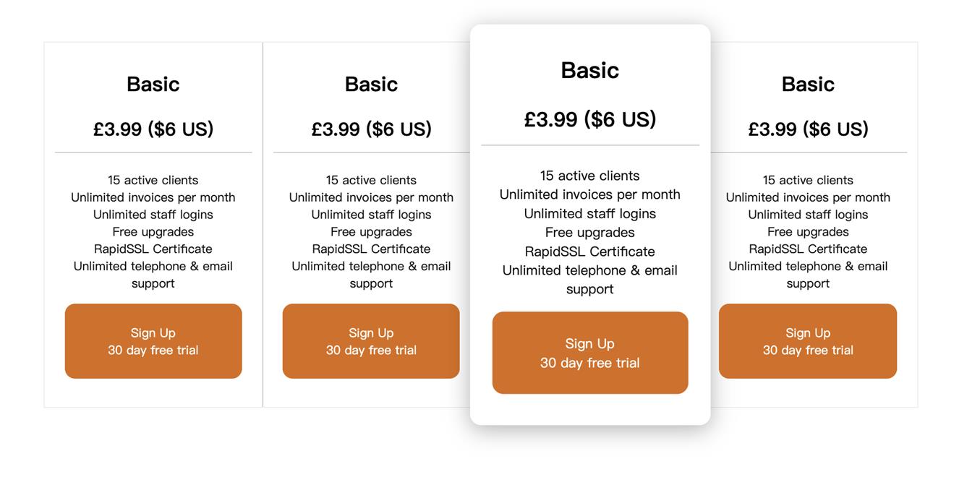Screen dimensions: 980x503
Task: Click "Unlimited staff logins" in the highlighted card
Action: pyautogui.click(x=590, y=213)
